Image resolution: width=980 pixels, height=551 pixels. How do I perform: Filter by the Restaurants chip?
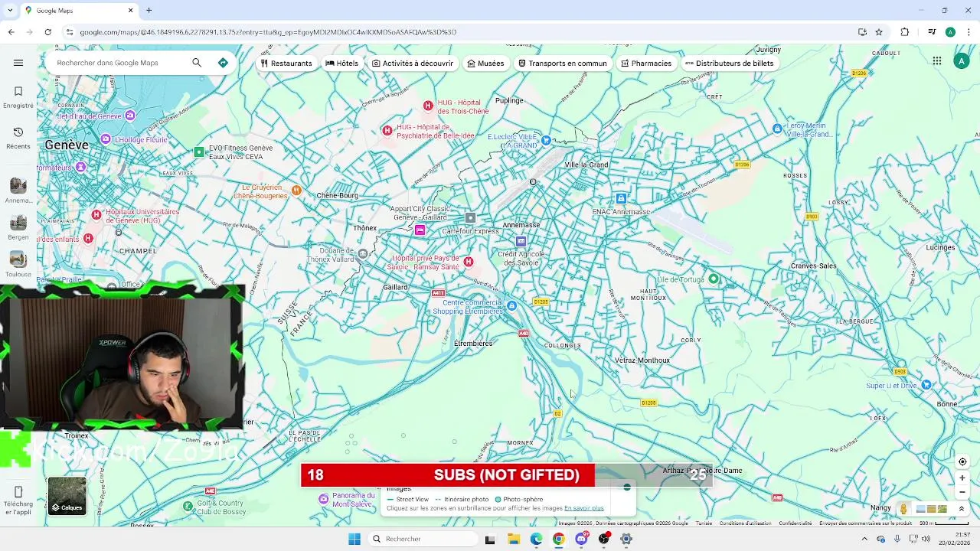click(286, 64)
